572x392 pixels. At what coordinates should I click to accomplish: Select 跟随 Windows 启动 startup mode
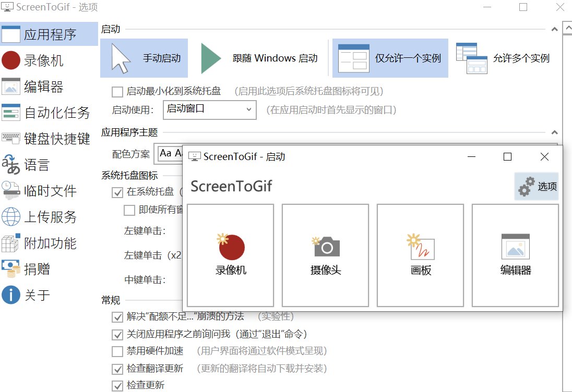click(258, 58)
